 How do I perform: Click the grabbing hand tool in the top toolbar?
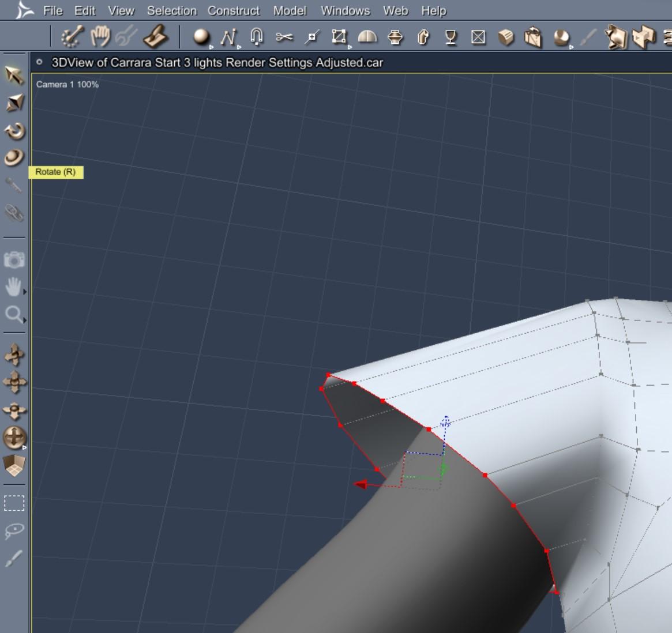pos(100,36)
